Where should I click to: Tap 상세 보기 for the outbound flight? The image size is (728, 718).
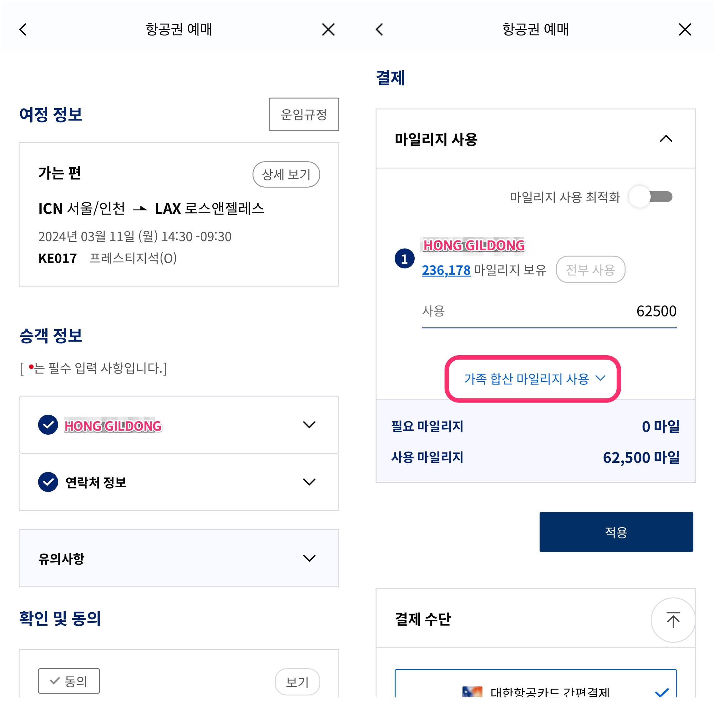[286, 174]
